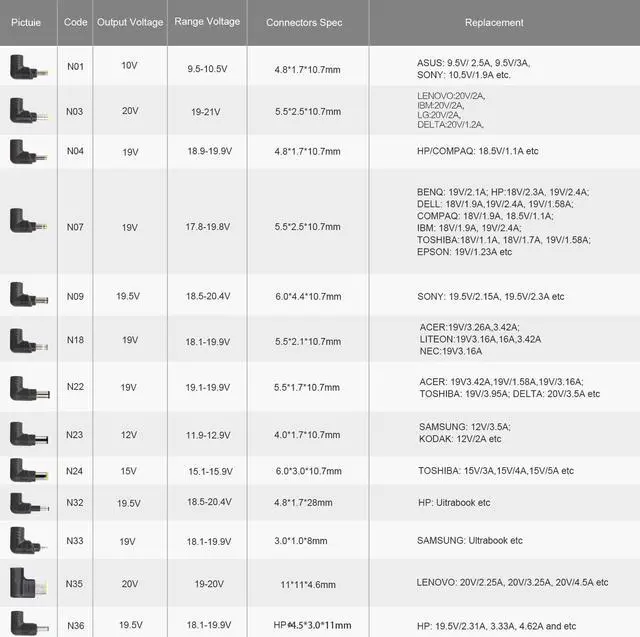Click replacement text "SAMSUNG: Ultrabook etc"
Viewport: 640px width, 637px height.
470,541
